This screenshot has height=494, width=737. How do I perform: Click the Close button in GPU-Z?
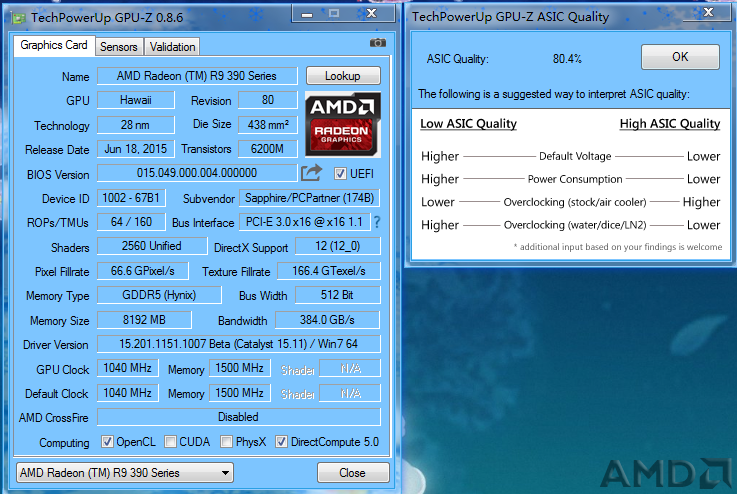(353, 472)
